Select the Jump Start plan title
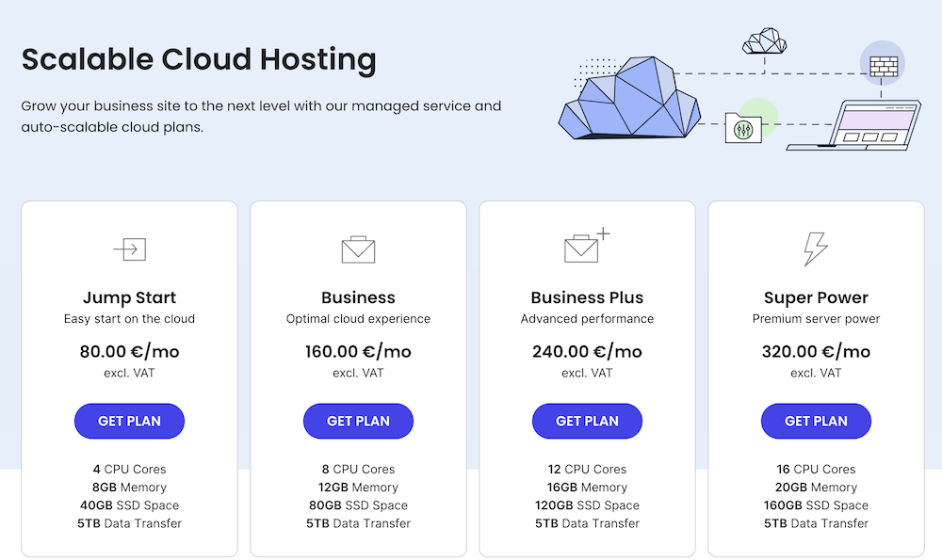Viewport: 942px width, 560px height. click(129, 297)
